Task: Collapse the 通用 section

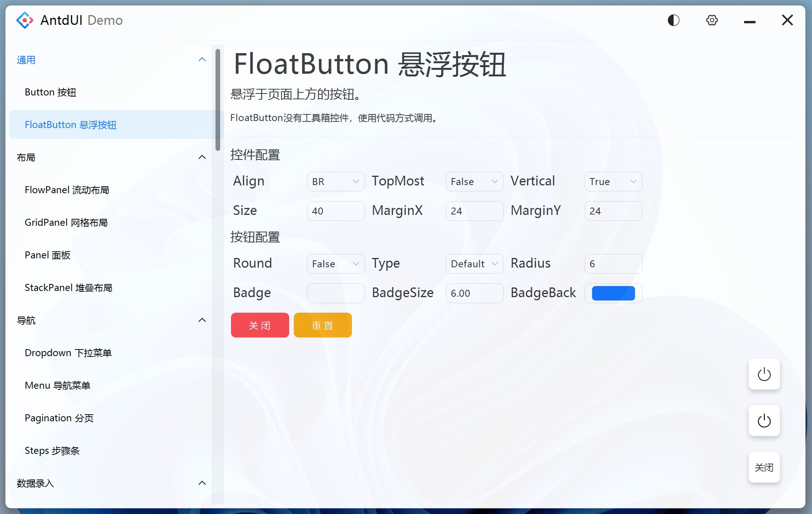Action: click(202, 59)
